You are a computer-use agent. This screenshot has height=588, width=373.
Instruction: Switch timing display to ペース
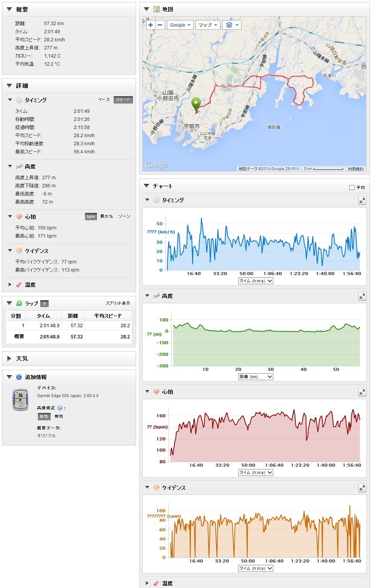(x=104, y=100)
